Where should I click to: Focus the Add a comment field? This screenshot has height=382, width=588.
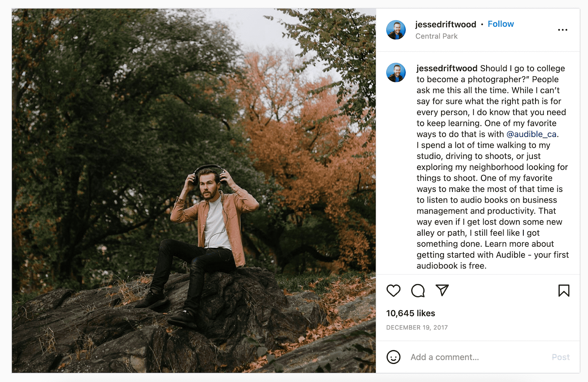coord(478,357)
